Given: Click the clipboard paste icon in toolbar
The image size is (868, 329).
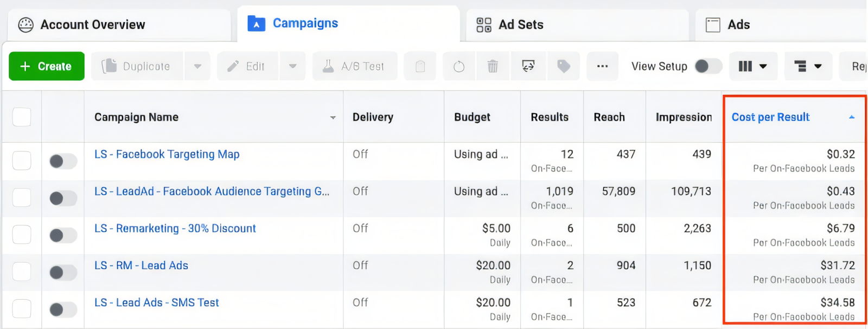Looking at the screenshot, I should tap(420, 66).
